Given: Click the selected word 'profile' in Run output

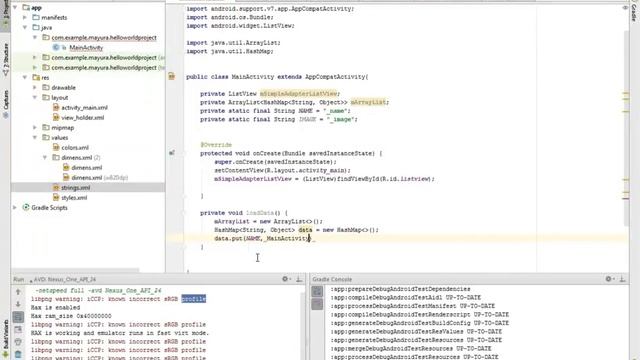Looking at the screenshot, I should click(193, 299).
